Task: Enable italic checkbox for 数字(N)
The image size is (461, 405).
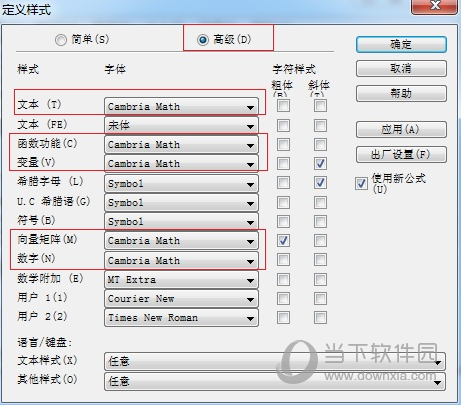Action: coord(320,260)
